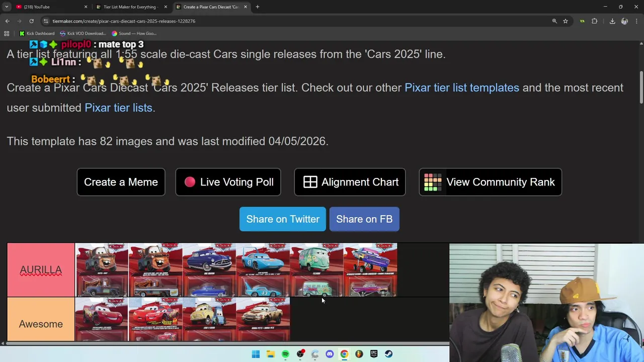
Task: Open a new browser tab
Action: [257, 7]
